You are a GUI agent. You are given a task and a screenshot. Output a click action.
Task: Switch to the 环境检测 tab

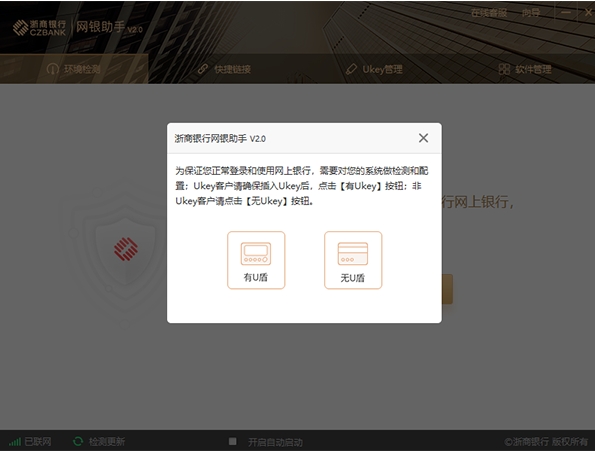[x=74, y=69]
